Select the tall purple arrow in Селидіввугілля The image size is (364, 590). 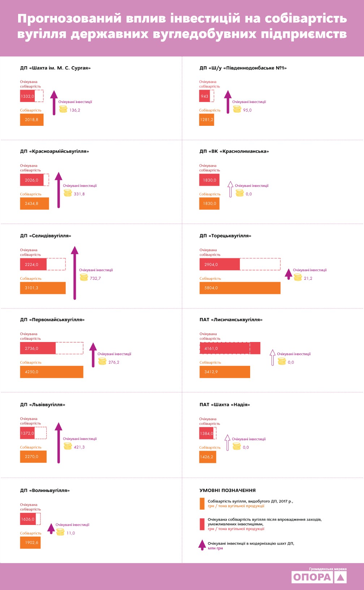(x=74, y=273)
